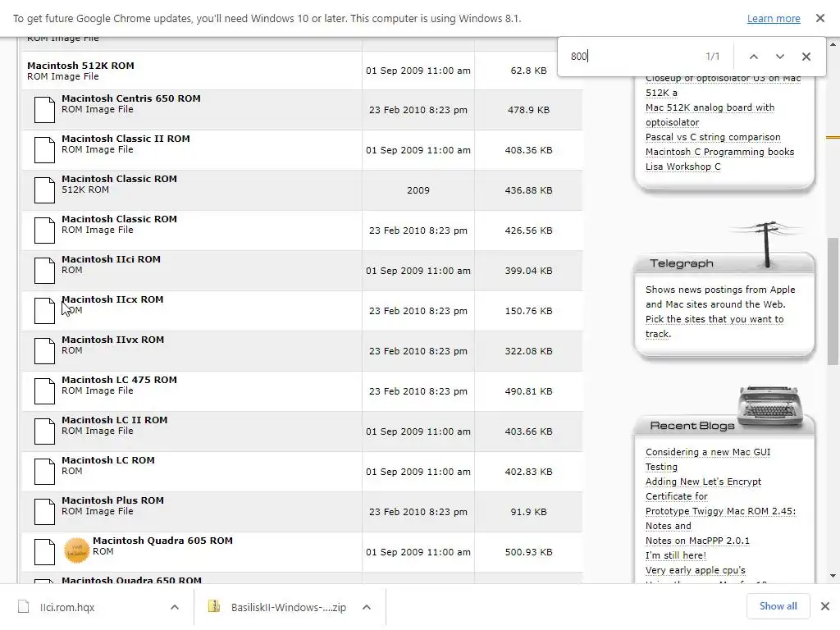The image size is (840, 630).
Task: Expand options for BasiliskII-Windows zip download
Action: [x=367, y=607]
